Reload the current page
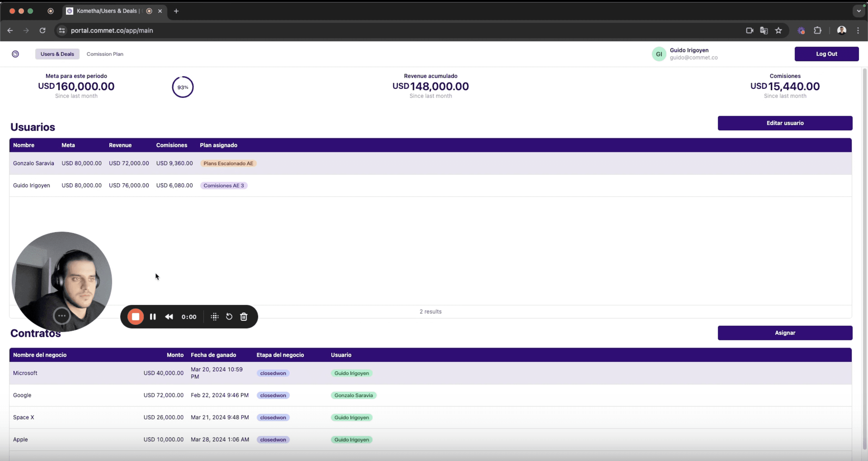The width and height of the screenshot is (868, 461). (42, 31)
